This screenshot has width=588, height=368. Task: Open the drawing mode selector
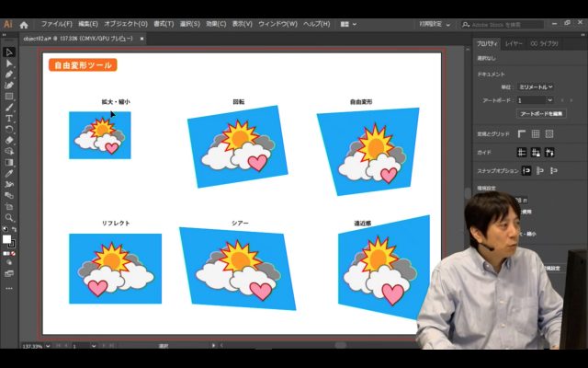tap(9, 263)
